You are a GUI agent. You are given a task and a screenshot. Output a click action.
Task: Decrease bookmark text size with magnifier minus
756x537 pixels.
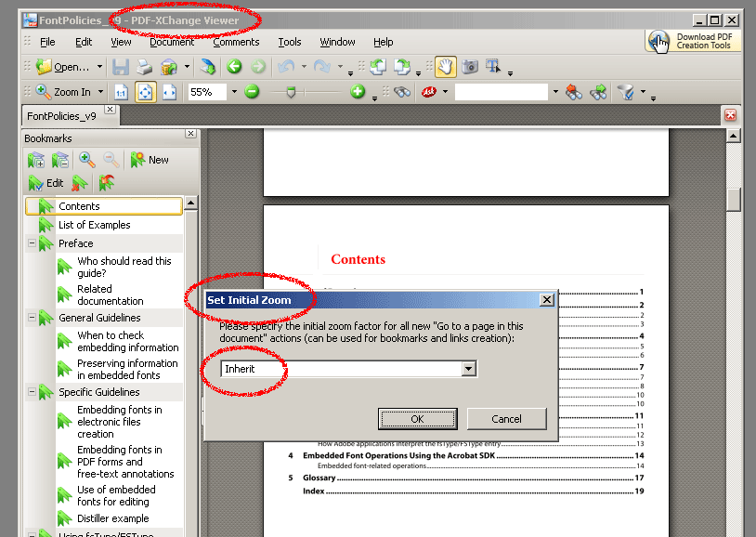coord(111,160)
